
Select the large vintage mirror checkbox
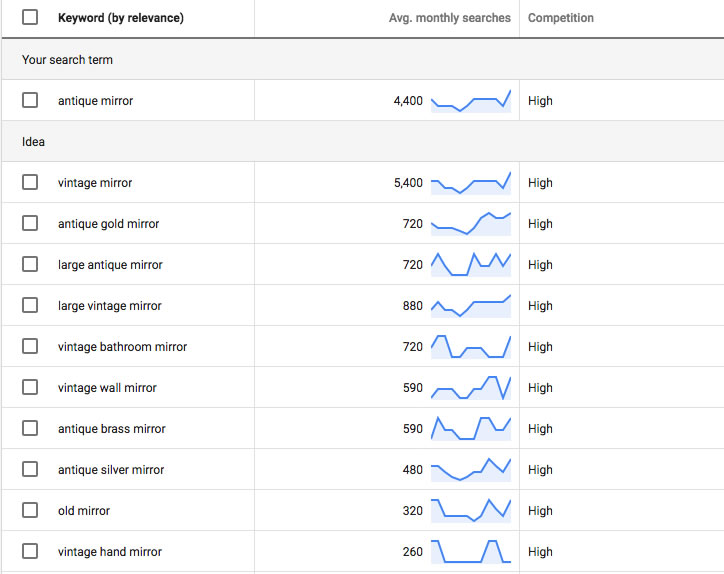tap(30, 305)
